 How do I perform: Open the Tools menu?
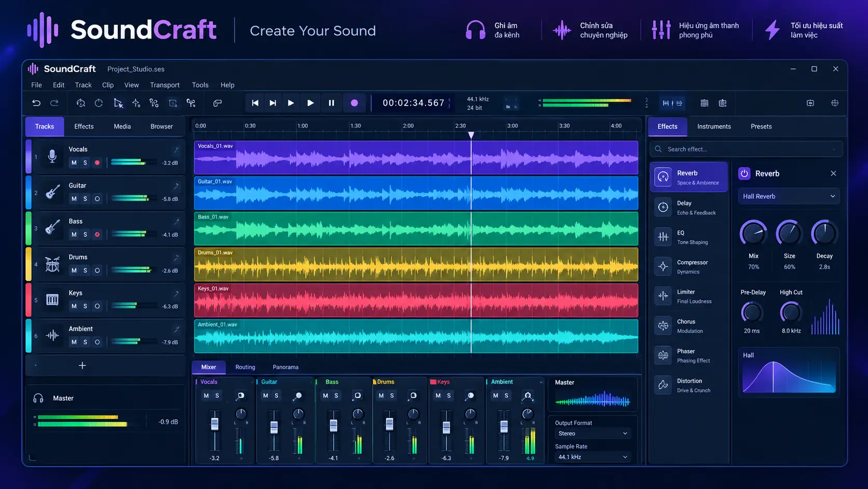tap(200, 85)
